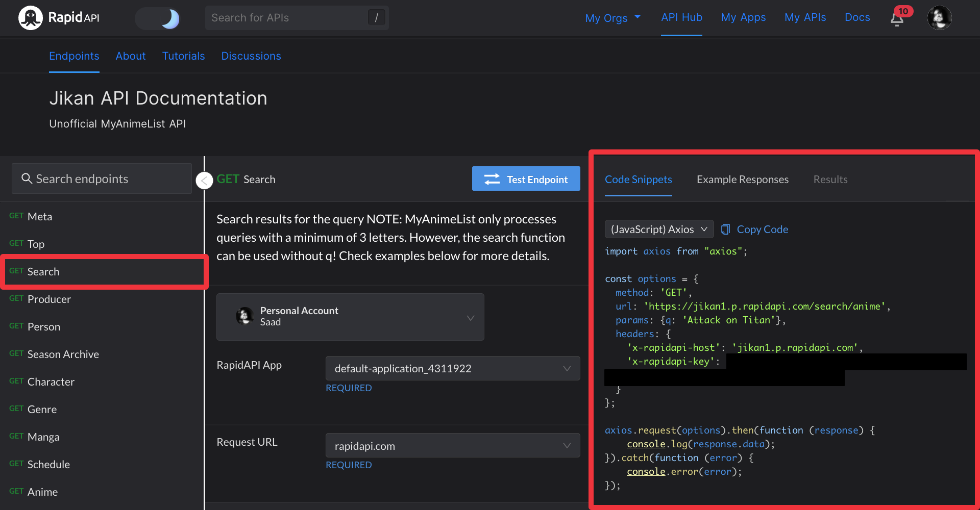Select the GET Meta endpoint

click(102, 216)
